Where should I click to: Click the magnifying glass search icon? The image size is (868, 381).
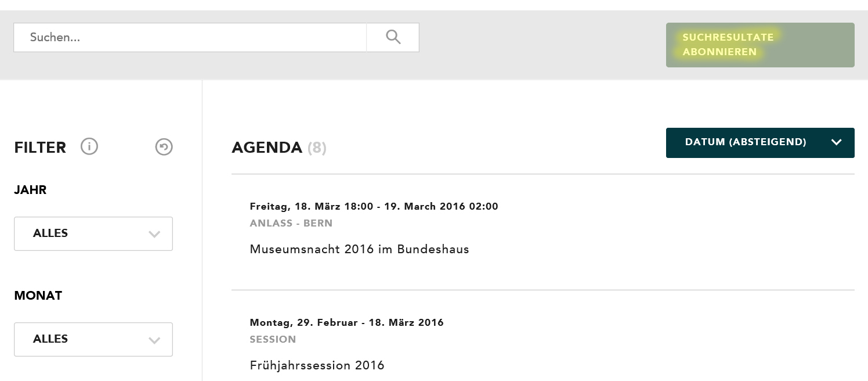393,37
